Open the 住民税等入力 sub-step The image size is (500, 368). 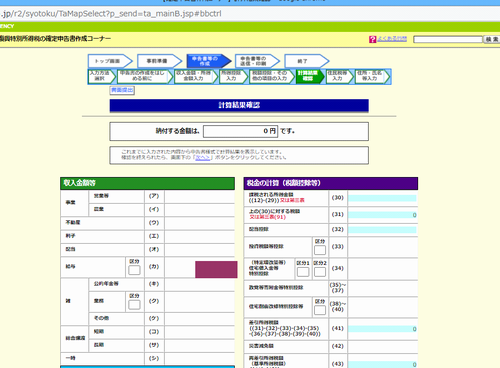point(339,76)
